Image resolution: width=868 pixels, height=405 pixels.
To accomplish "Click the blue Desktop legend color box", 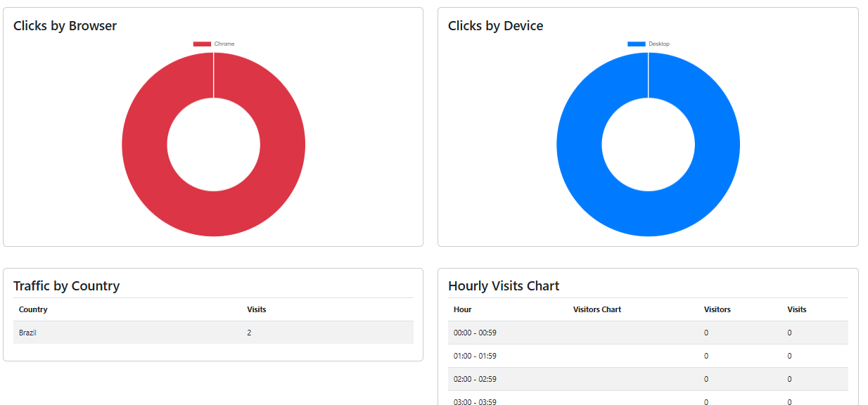I will tap(636, 44).
